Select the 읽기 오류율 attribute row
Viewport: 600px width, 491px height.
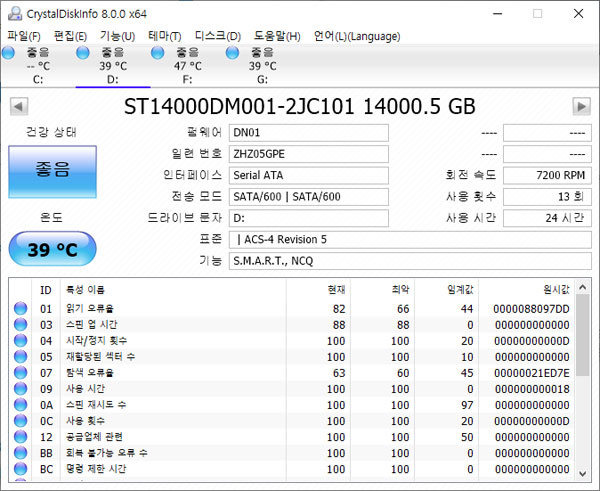tap(292, 308)
